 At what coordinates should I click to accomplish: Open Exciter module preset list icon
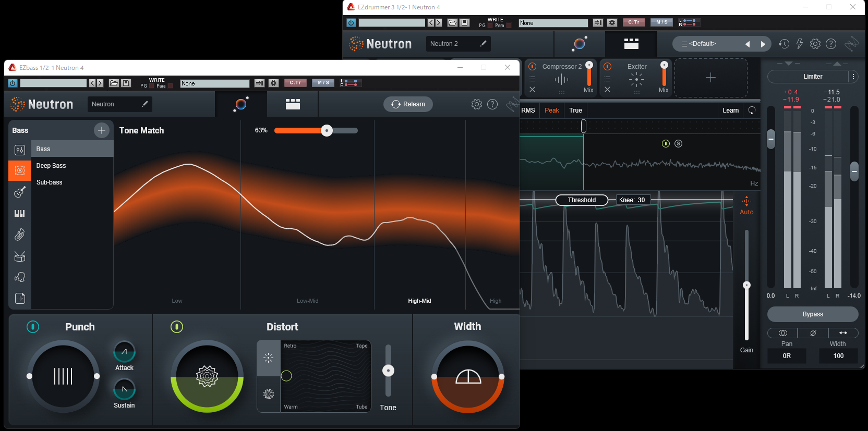(607, 79)
